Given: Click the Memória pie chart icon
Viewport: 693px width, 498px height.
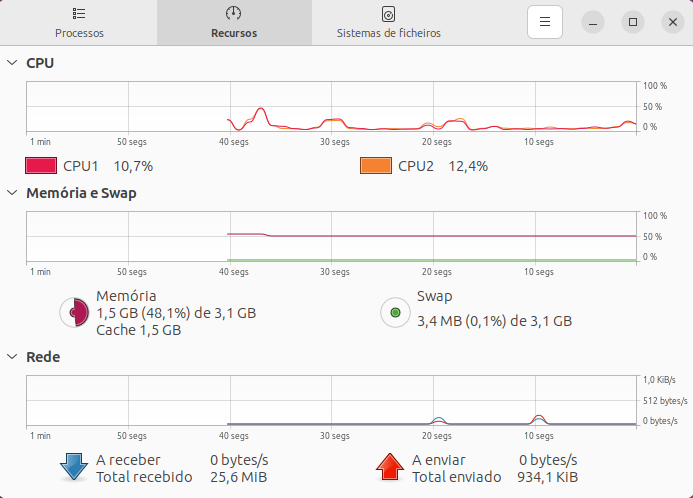Looking at the screenshot, I should (75, 313).
